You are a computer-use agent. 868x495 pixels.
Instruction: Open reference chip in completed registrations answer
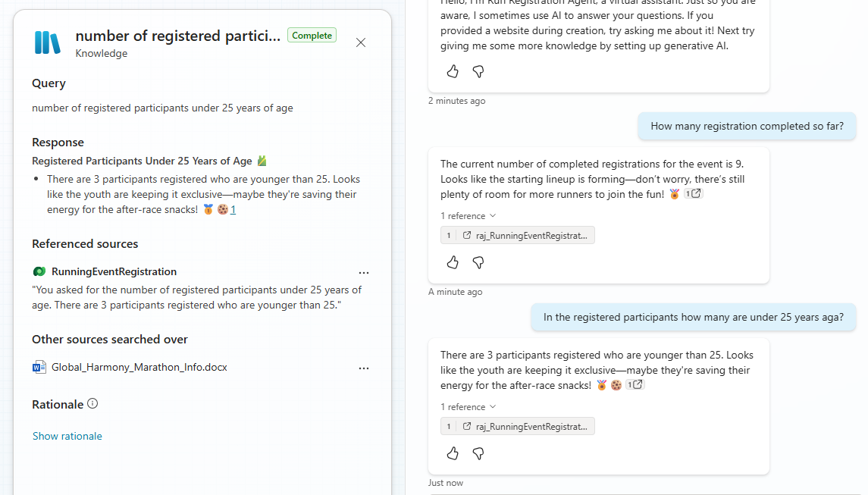[x=518, y=236]
